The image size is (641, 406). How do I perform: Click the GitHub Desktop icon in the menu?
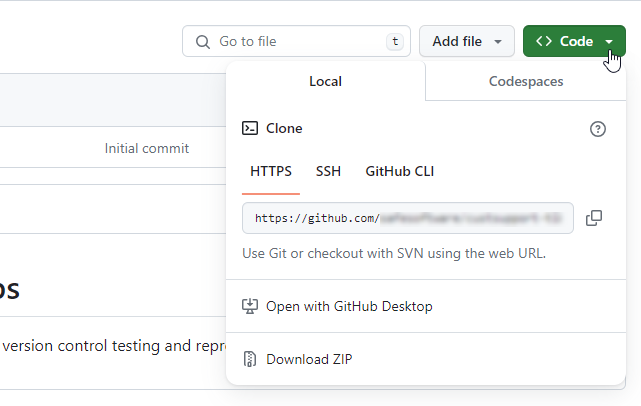pos(251,306)
